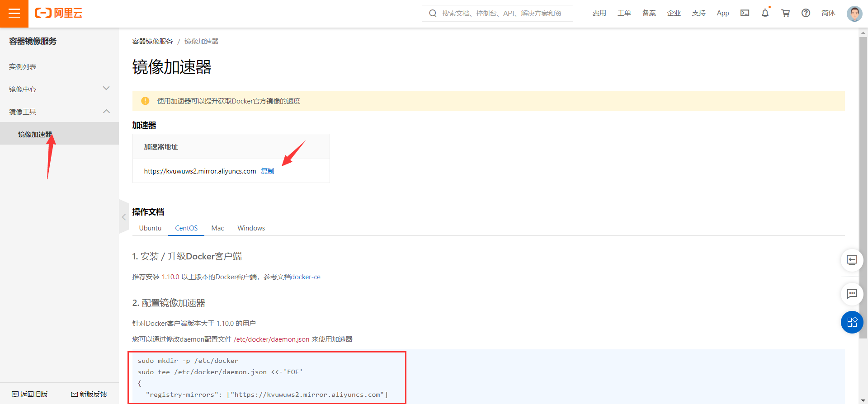This screenshot has height=404, width=868.
Task: Open 企业 in the top navigation
Action: click(x=674, y=13)
